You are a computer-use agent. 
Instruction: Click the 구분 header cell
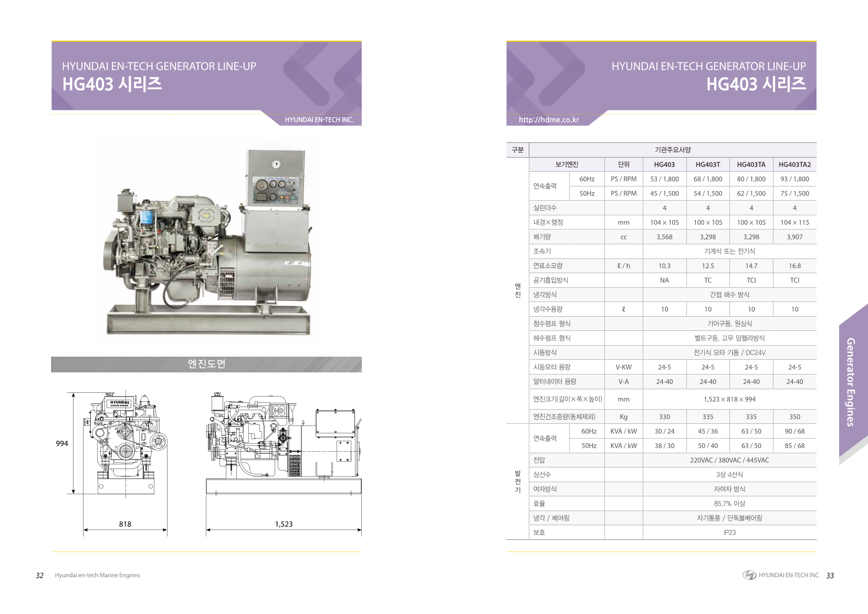click(x=517, y=150)
